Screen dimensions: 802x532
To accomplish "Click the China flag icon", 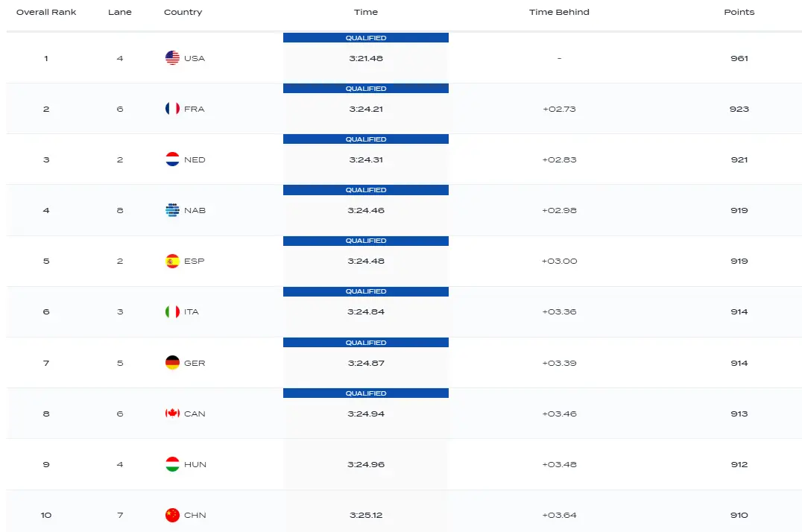I will [172, 515].
